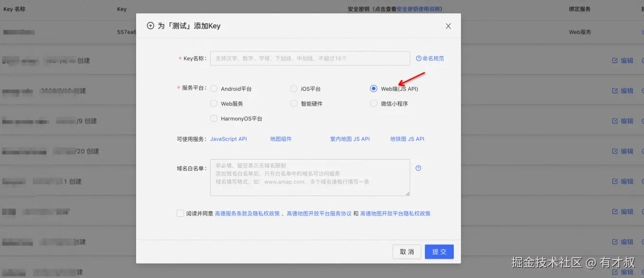The height and width of the screenshot is (278, 644).
Task: Select the 智能硬件 radio option
Action: [294, 103]
